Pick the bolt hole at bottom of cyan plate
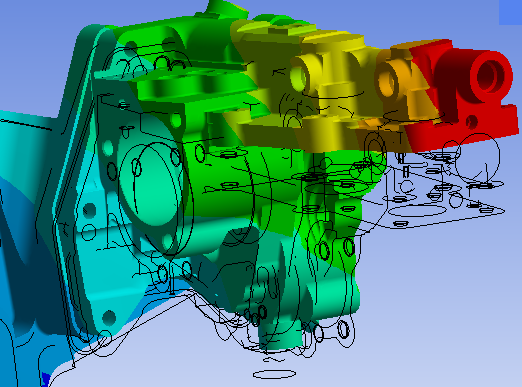 (x=109, y=318)
